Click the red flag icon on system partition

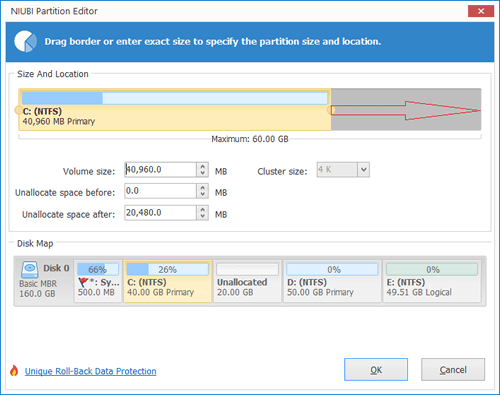[x=83, y=282]
